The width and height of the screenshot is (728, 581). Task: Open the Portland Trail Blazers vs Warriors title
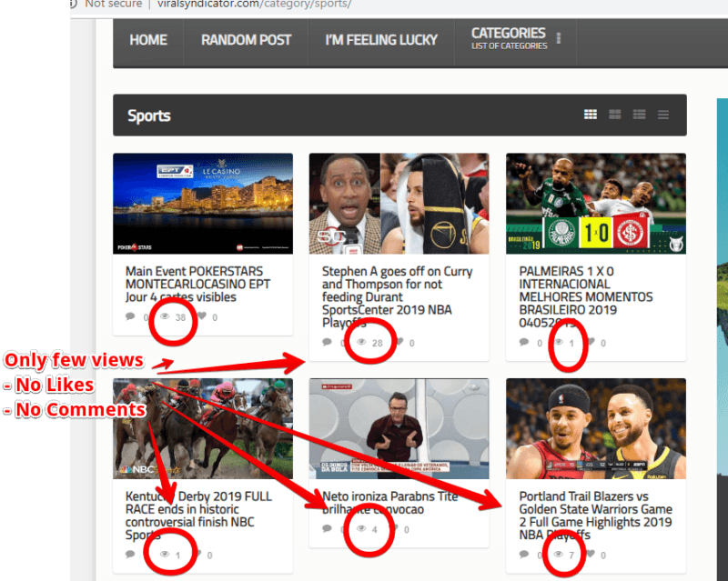coord(595,516)
